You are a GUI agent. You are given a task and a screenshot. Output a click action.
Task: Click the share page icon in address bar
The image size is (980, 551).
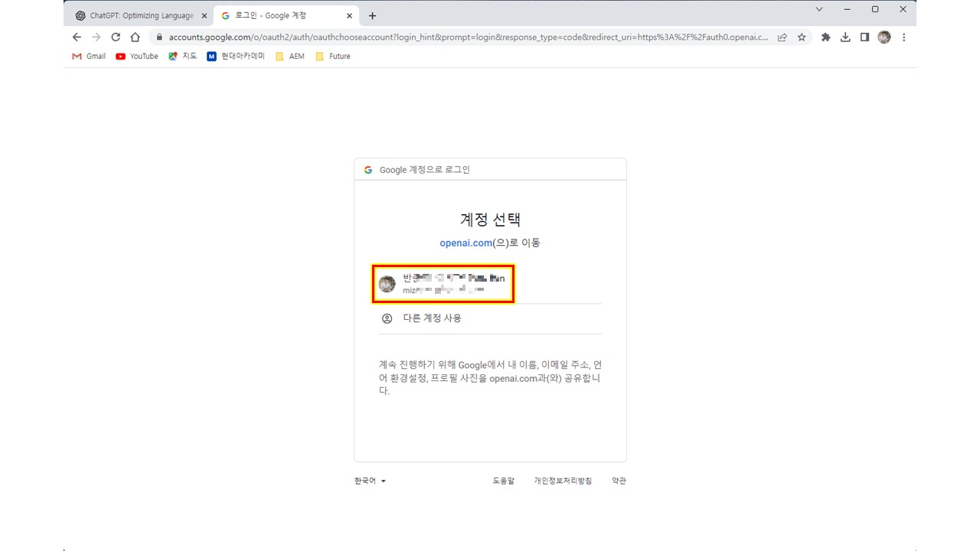(x=782, y=37)
